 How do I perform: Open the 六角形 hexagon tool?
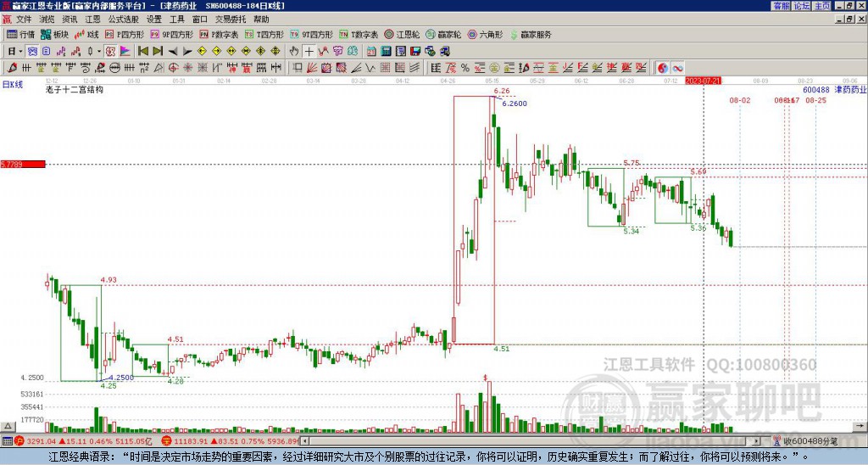pos(485,34)
